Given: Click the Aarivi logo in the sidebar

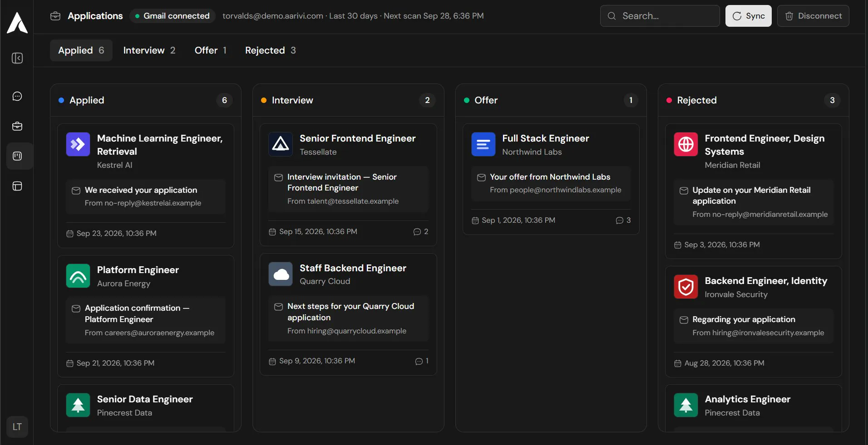Looking at the screenshot, I should 17,23.
